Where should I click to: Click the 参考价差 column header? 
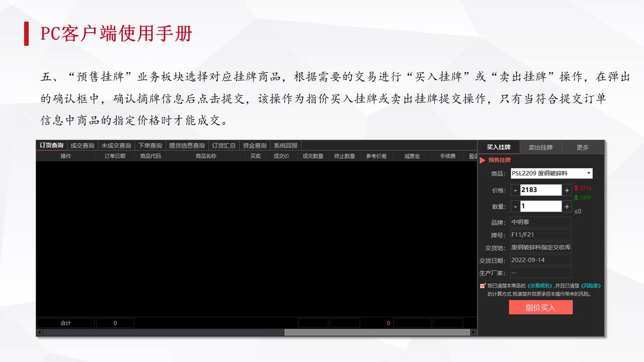click(376, 156)
